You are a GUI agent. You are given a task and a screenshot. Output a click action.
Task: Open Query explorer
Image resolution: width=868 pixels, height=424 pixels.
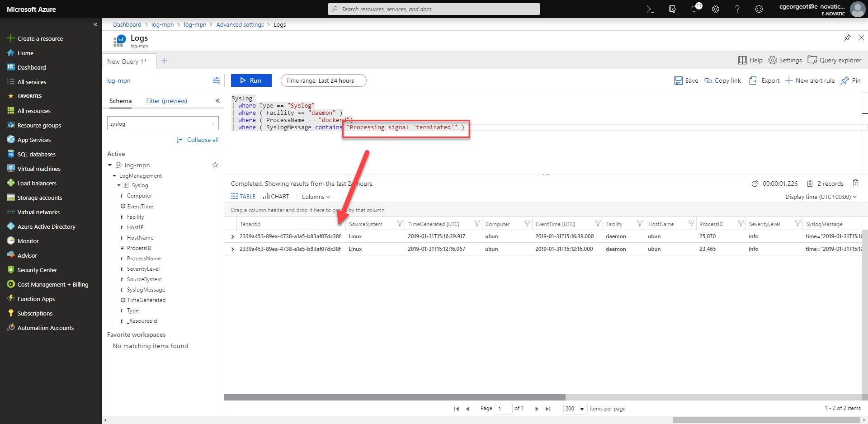point(835,60)
